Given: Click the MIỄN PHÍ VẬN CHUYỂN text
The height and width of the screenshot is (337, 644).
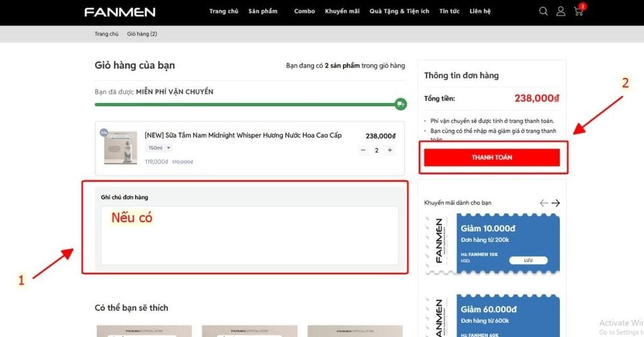Looking at the screenshot, I should pyautogui.click(x=175, y=92).
